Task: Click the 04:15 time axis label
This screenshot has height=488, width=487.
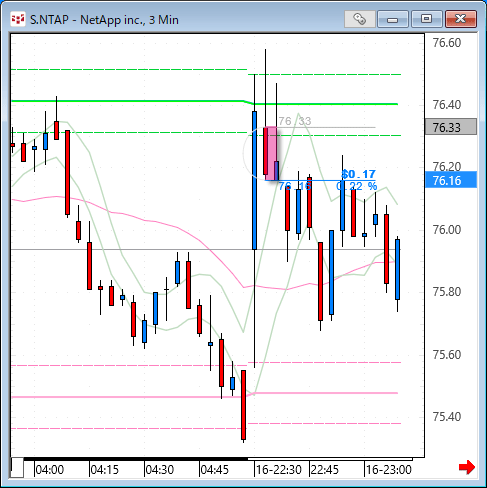Action: [105, 470]
